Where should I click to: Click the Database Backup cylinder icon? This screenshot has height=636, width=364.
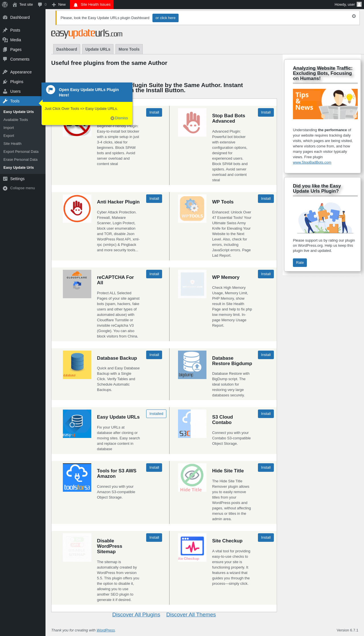77,365
